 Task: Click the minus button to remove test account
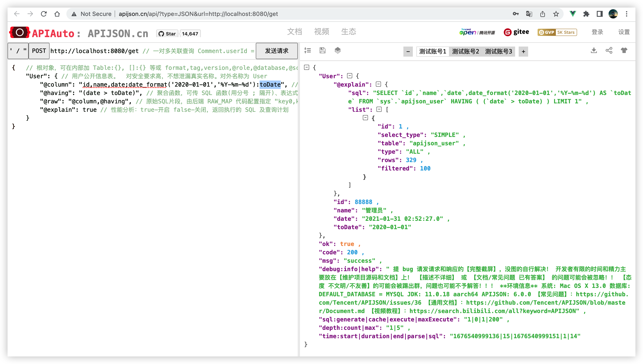point(408,52)
